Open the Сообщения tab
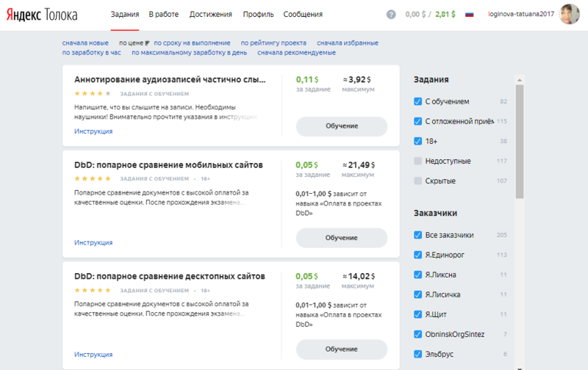The width and height of the screenshot is (588, 370). [x=303, y=15]
